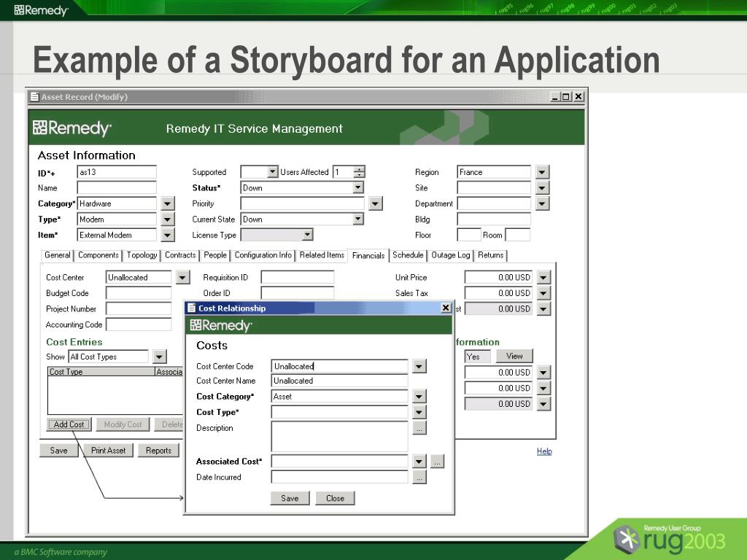747x560 pixels.
Task: Click the asset Name input field
Action: (x=117, y=187)
